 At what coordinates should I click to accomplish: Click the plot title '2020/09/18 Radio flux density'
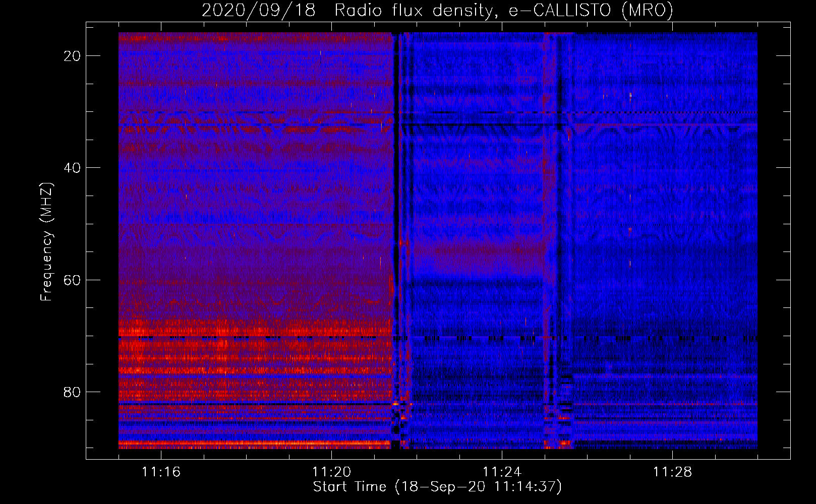pyautogui.click(x=437, y=11)
